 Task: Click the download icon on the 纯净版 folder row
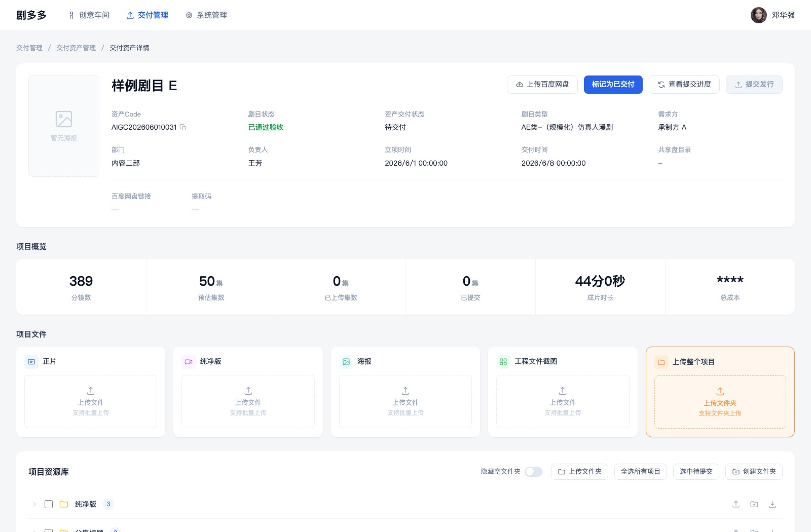click(x=772, y=504)
